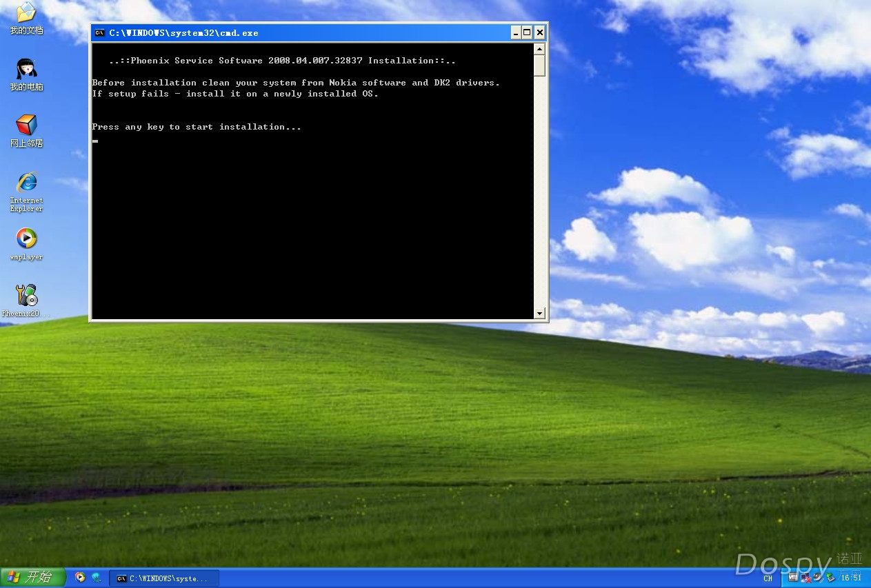871x588 pixels.
Task: Click the speaker-like gray tray icon
Action: (x=817, y=578)
